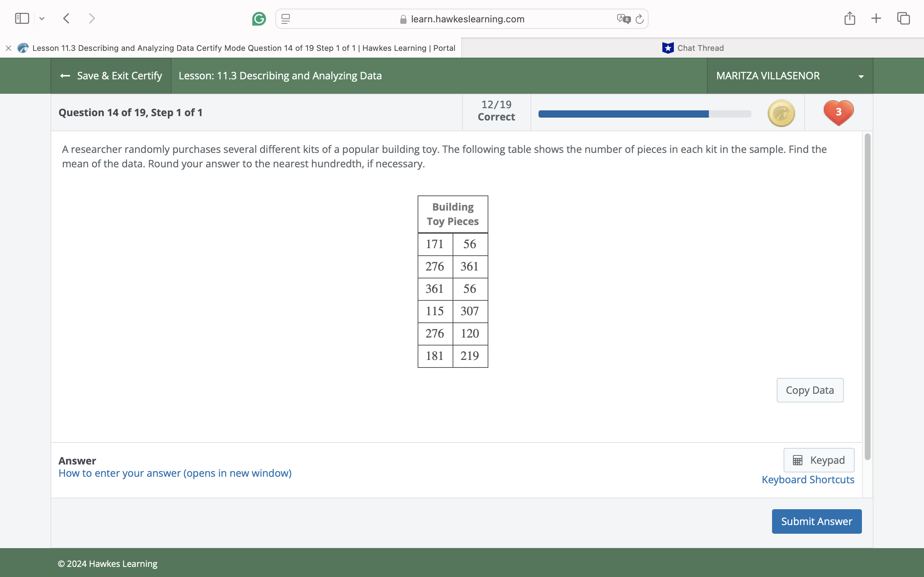This screenshot has height=577, width=924.
Task: Click the lesson progress bar
Action: click(644, 113)
